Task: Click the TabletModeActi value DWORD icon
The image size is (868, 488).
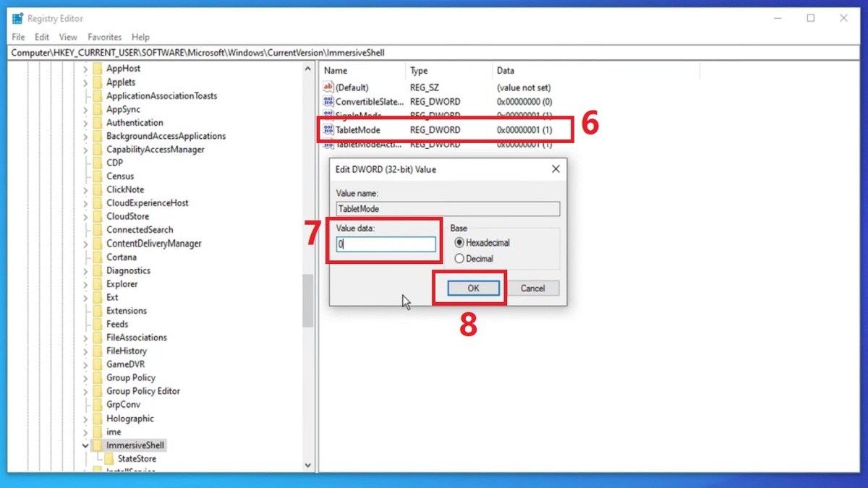Action: 328,144
